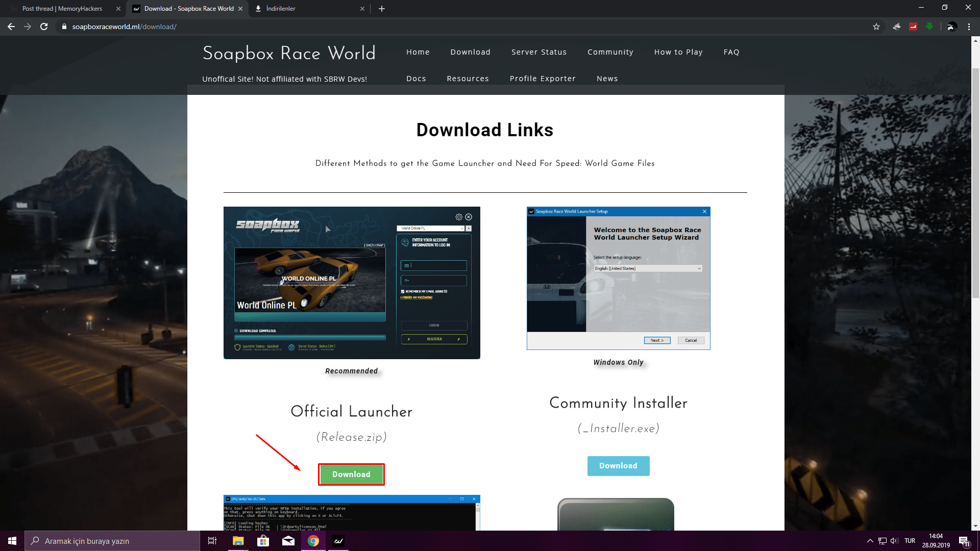Click the extension icon next to bookmark star
Screen dimensions: 980x551
coord(897,27)
